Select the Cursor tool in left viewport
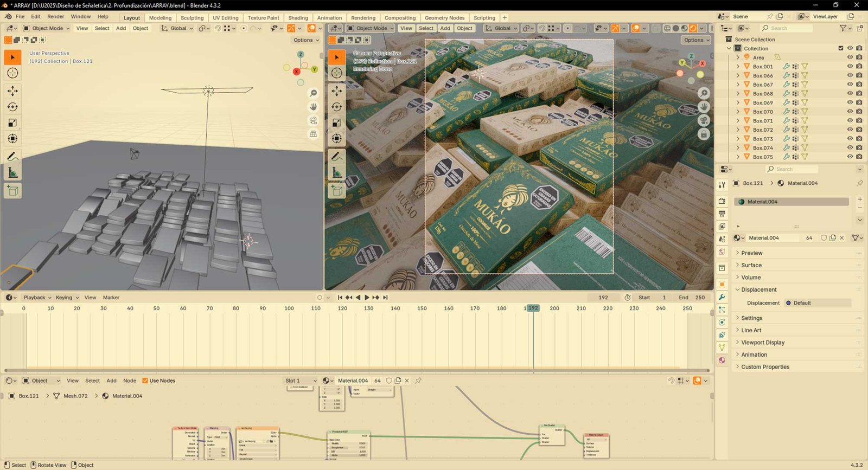Image resolution: width=868 pixels, height=470 pixels. (12, 73)
